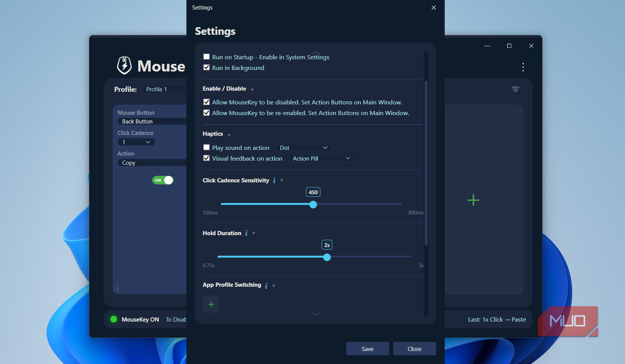Click the info icon beside Click Cadence Sensitivity
625x364 pixels.
click(x=275, y=180)
